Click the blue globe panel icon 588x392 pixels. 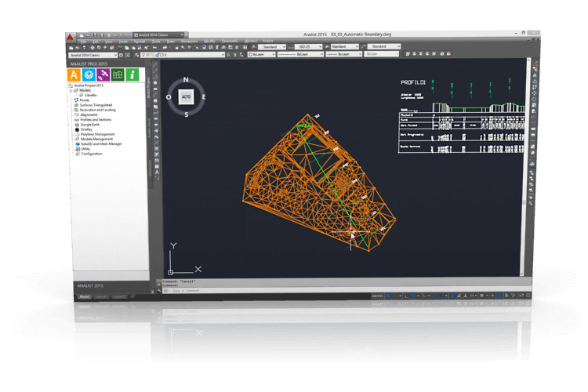pos(89,74)
